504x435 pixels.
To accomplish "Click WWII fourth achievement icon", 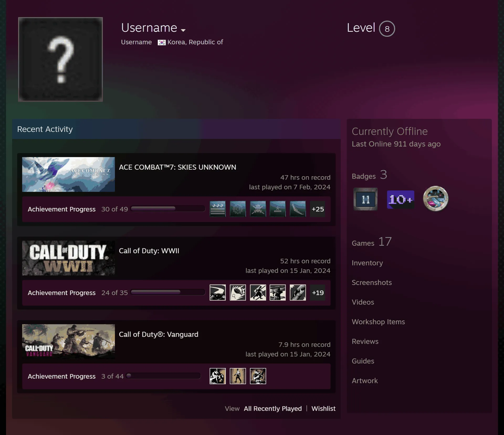I will click(278, 292).
